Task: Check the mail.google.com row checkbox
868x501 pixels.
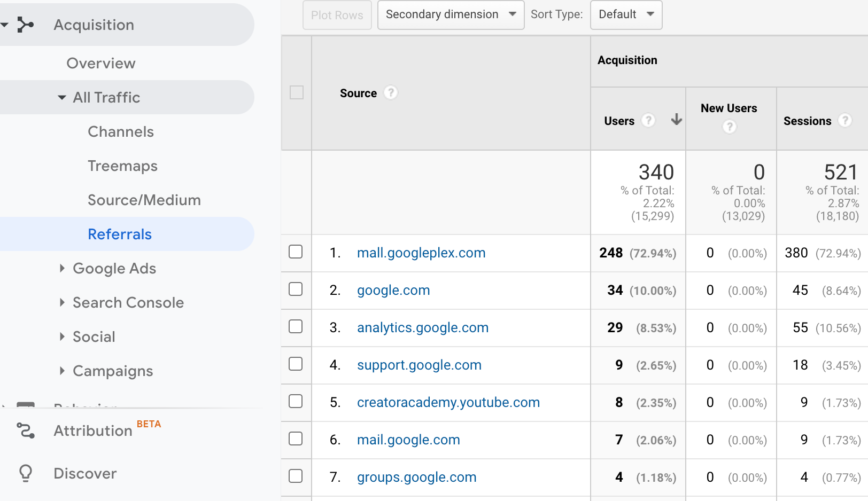Action: pyautogui.click(x=296, y=439)
